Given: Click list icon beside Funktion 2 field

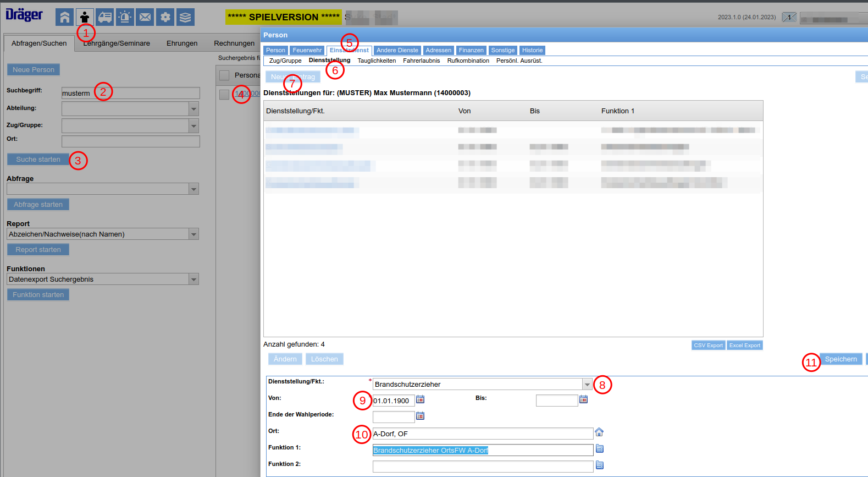Looking at the screenshot, I should click(x=600, y=465).
